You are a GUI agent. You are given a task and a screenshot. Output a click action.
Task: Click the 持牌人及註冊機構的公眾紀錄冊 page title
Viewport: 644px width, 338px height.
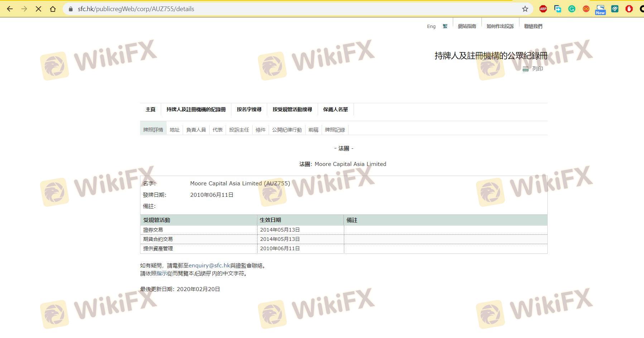click(491, 56)
